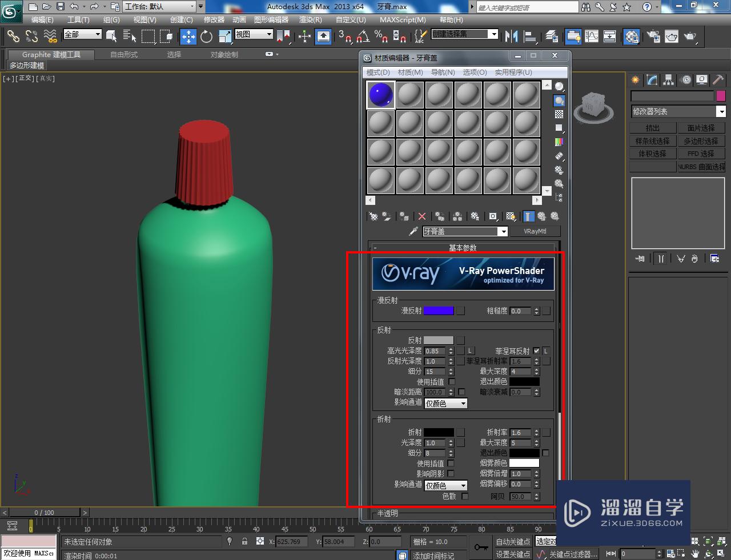Click the Mirror tool icon

(x=512, y=37)
